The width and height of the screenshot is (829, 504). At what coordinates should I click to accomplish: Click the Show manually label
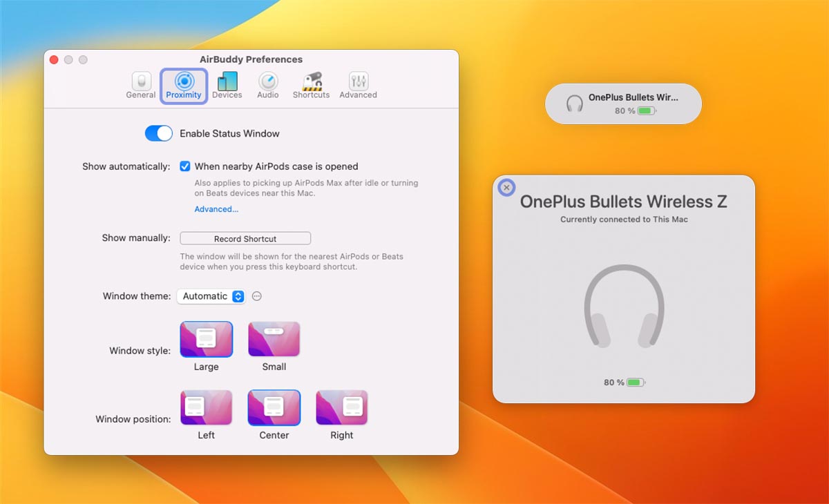pos(136,238)
